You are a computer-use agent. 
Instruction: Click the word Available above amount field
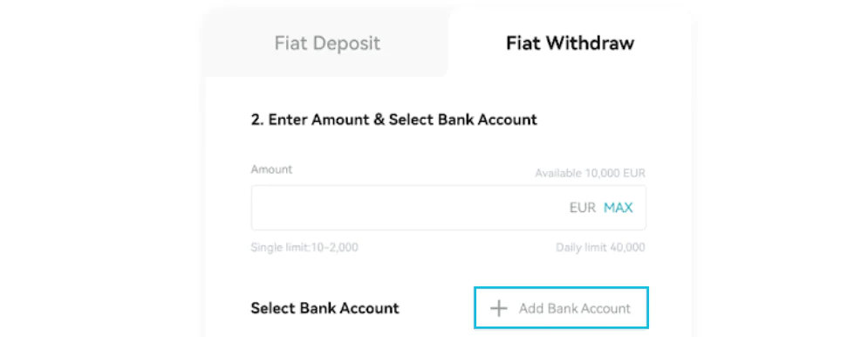558,174
